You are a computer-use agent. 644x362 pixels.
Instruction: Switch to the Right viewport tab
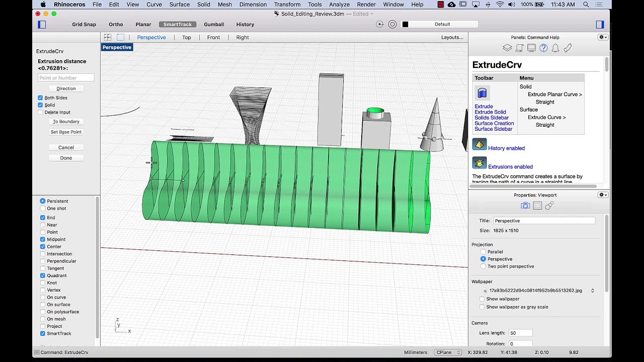[x=243, y=37]
